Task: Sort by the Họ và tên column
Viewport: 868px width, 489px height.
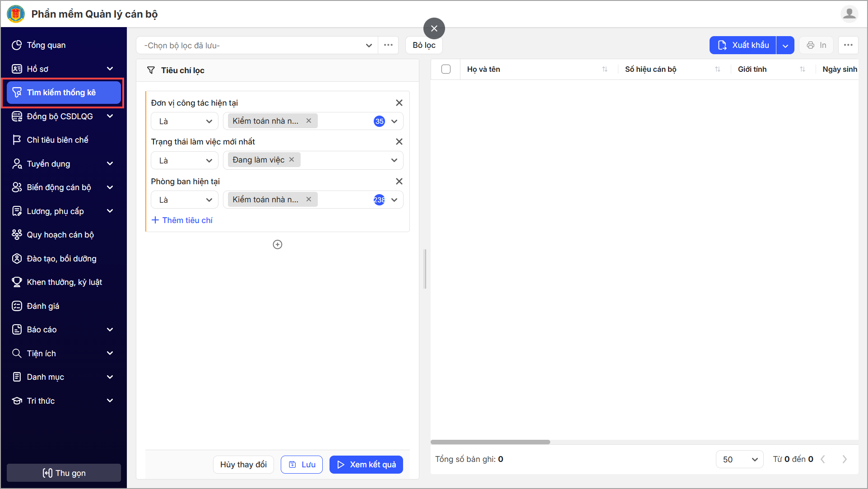Action: click(x=604, y=70)
